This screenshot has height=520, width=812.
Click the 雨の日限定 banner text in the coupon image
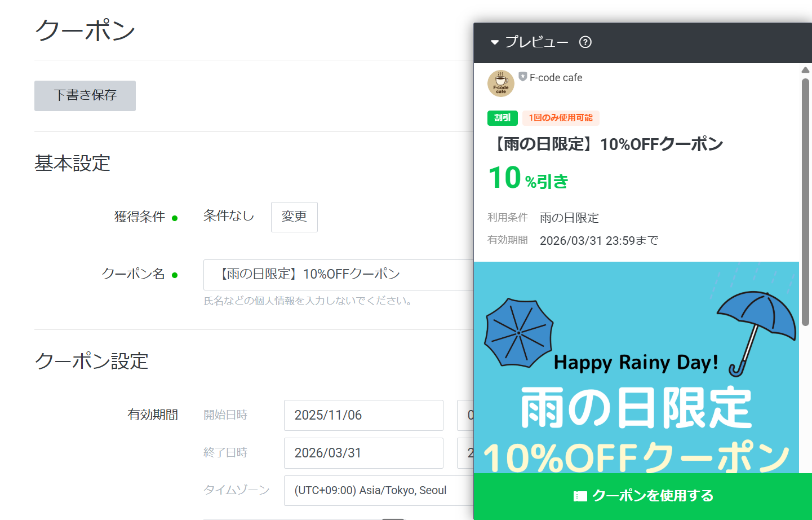click(636, 408)
